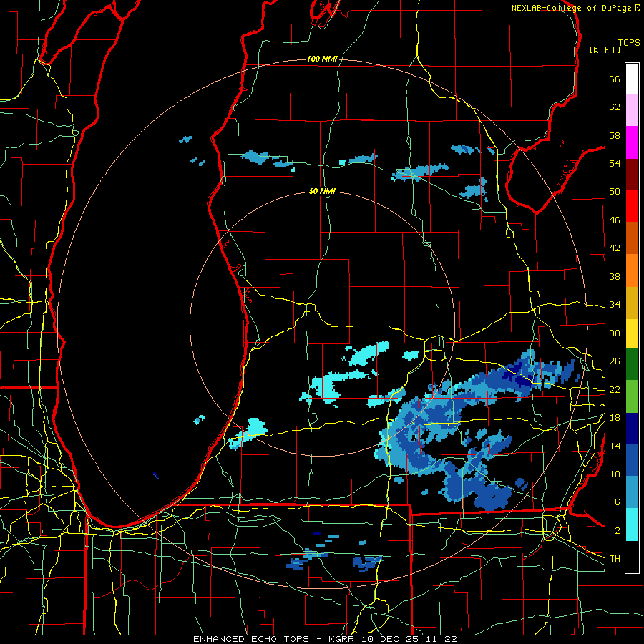Click the legend value '6'
644x644 pixels.
tap(618, 502)
